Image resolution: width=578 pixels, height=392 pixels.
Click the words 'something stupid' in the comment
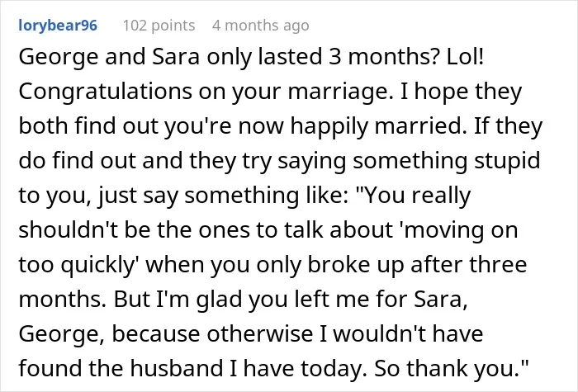coord(447,161)
